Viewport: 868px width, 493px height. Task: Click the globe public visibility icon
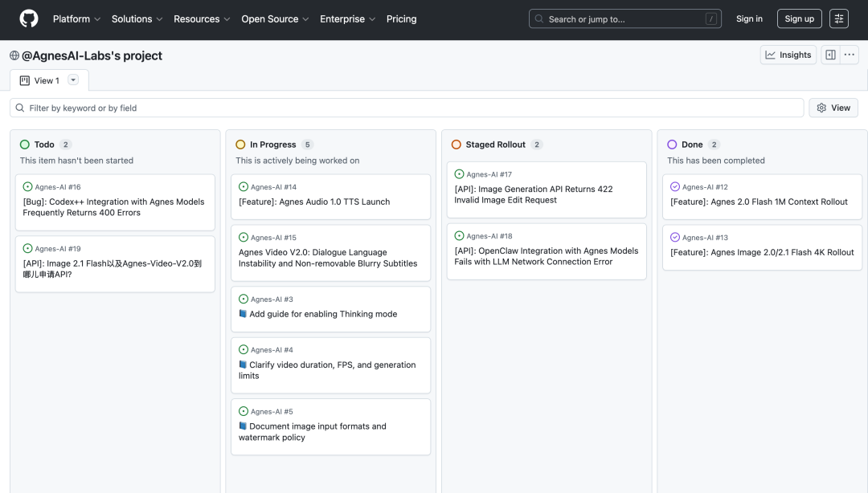(x=14, y=55)
